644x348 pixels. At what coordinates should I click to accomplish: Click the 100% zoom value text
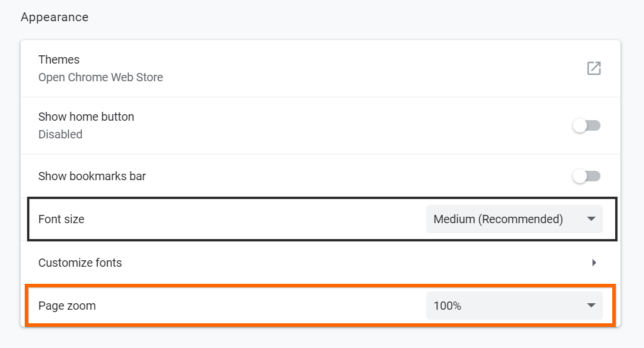(x=447, y=306)
